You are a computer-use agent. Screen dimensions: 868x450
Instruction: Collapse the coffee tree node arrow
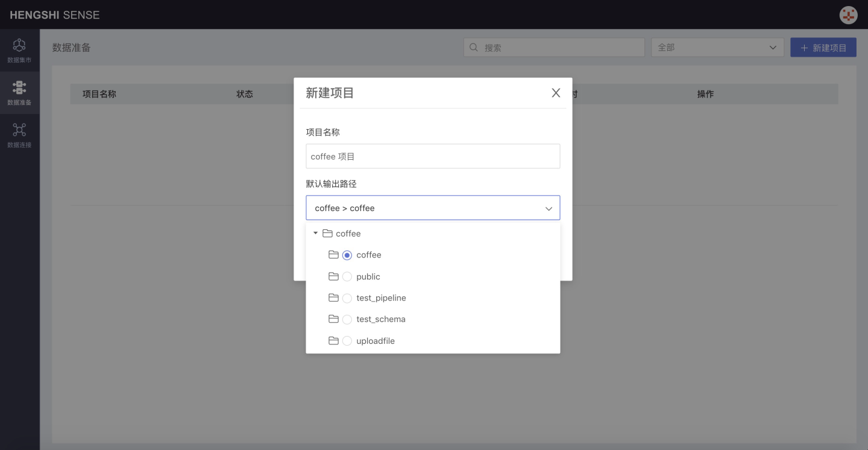[315, 233]
